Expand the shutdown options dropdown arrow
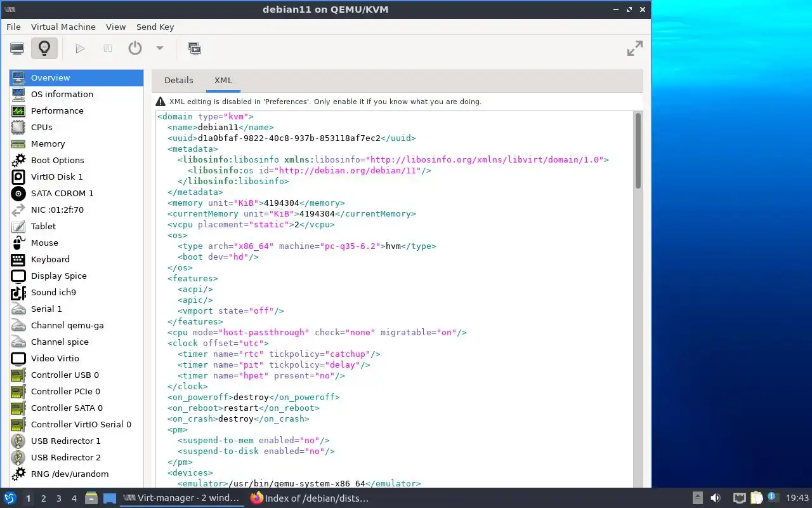Image resolution: width=812 pixels, height=508 pixels. 160,48
